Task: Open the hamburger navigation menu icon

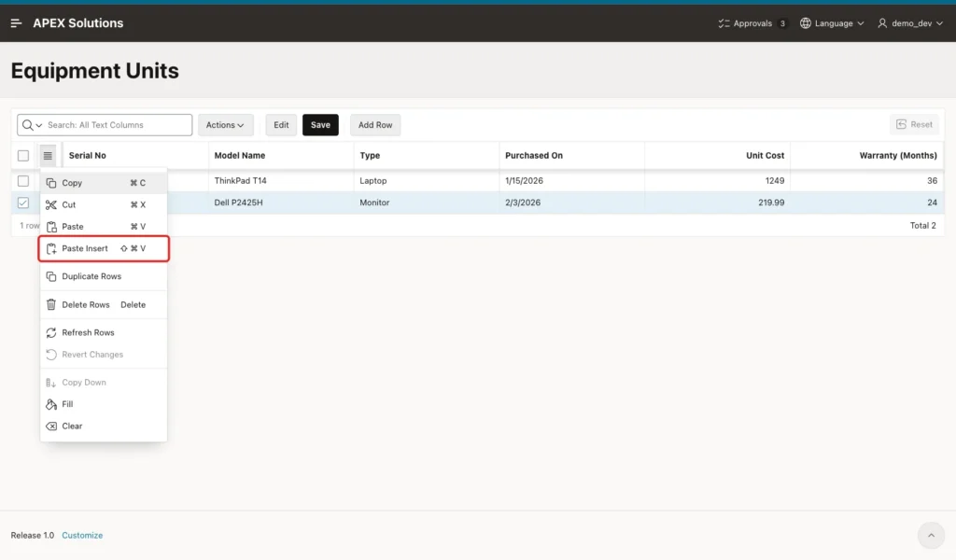Action: pos(17,23)
